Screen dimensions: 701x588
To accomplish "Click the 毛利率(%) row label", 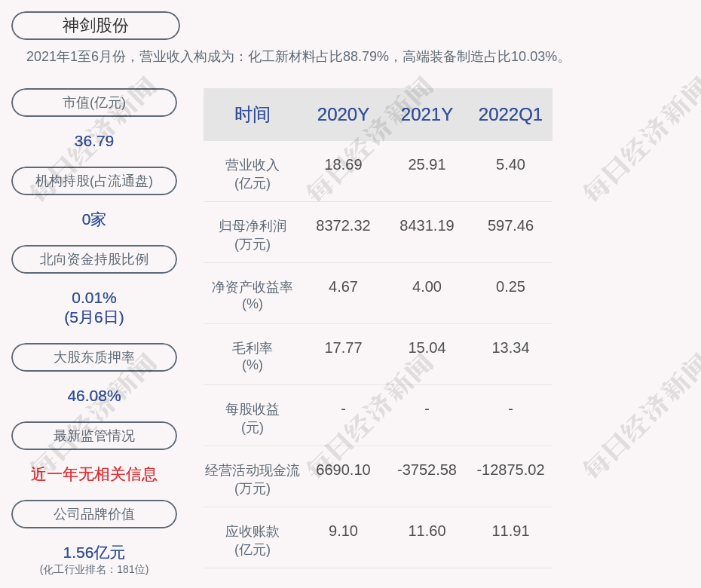I will 253,357.
